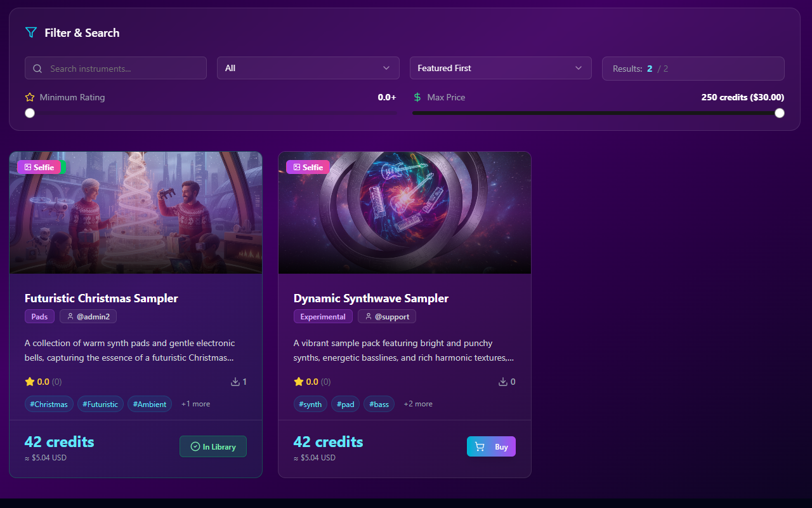This screenshot has width=812, height=508.
Task: Open the @support creator link
Action: 387,316
